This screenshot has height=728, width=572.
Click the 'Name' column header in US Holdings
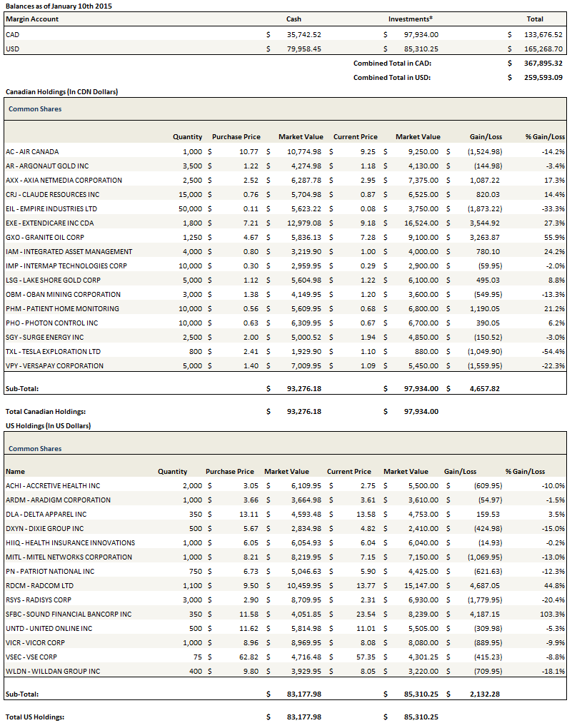(15, 471)
